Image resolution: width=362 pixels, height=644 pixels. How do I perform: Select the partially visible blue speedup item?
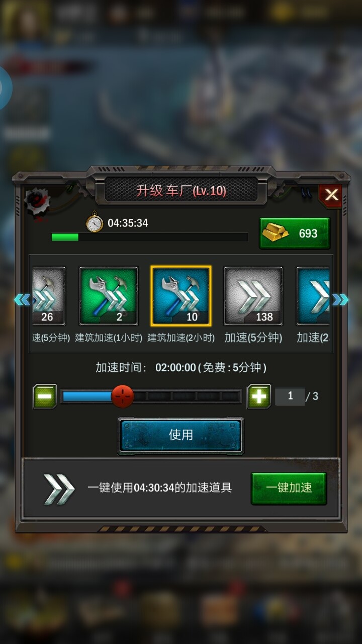pos(313,296)
